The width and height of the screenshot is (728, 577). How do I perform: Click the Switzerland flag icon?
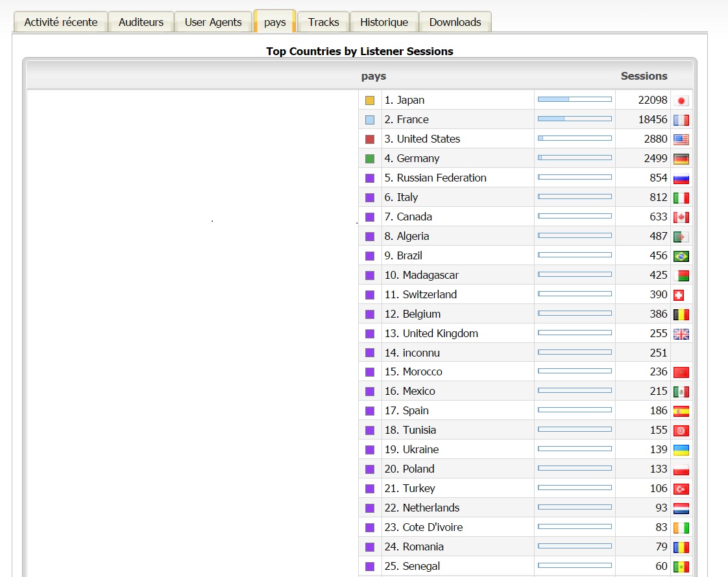[x=679, y=295]
